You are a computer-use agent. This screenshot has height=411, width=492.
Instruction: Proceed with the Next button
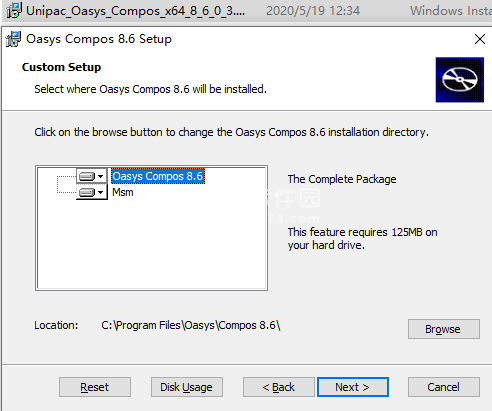point(353,387)
